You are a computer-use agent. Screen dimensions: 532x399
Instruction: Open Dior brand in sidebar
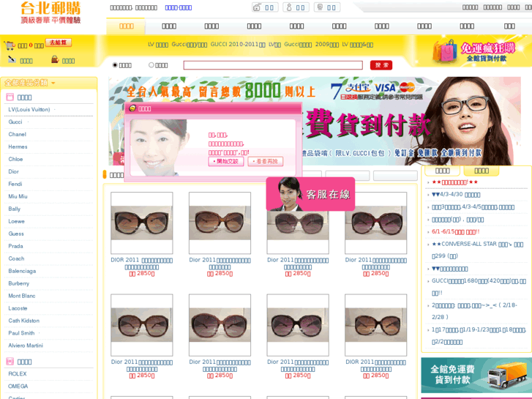[14, 171]
